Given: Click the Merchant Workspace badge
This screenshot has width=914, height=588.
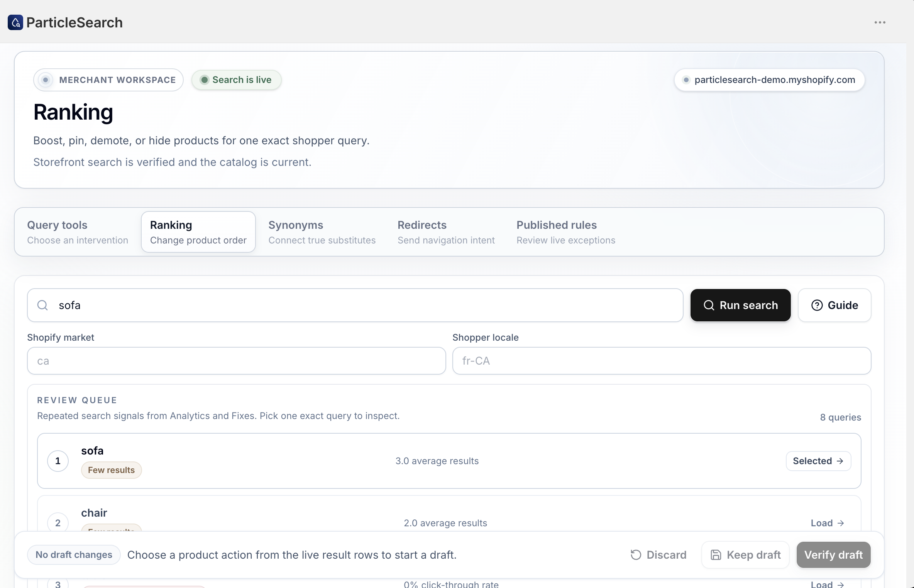Looking at the screenshot, I should [108, 80].
